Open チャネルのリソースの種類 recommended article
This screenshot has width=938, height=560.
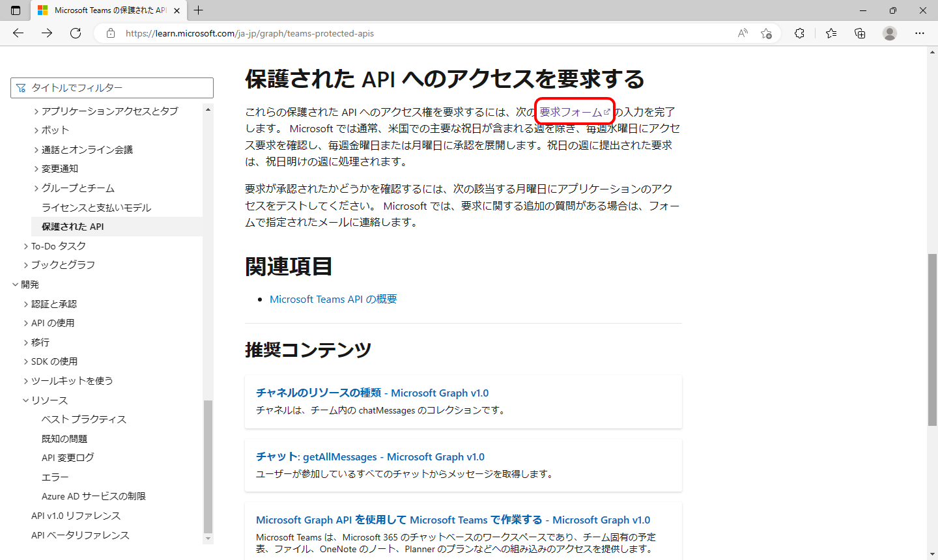click(x=372, y=393)
